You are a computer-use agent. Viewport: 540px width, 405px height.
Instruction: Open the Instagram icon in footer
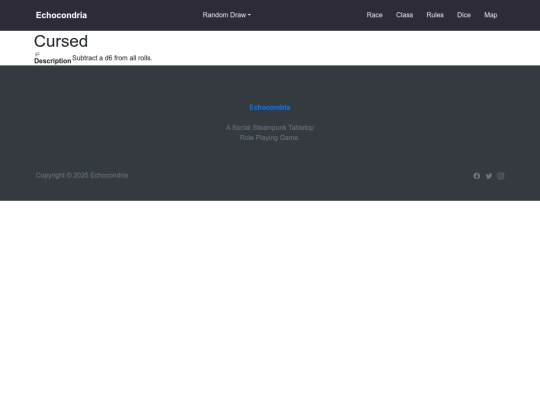click(500, 176)
